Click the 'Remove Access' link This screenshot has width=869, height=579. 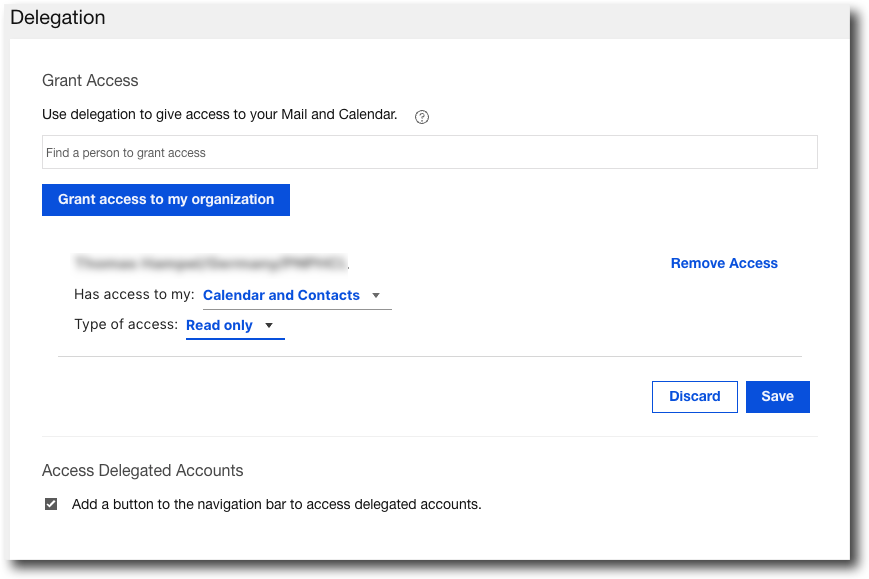[x=724, y=264]
